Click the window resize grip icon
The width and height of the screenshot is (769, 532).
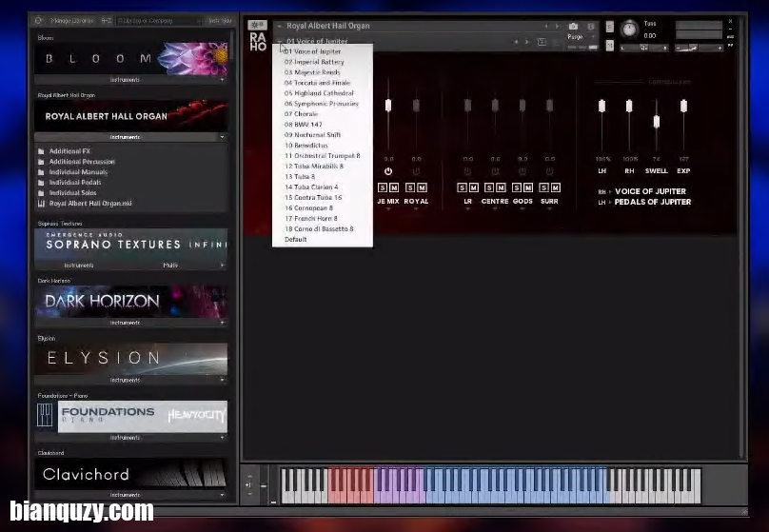click(744, 511)
